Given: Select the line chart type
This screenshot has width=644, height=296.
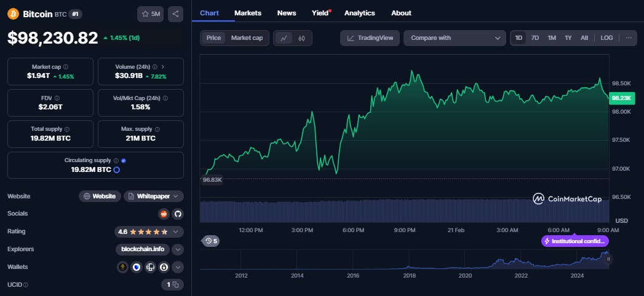Looking at the screenshot, I should click(284, 38).
